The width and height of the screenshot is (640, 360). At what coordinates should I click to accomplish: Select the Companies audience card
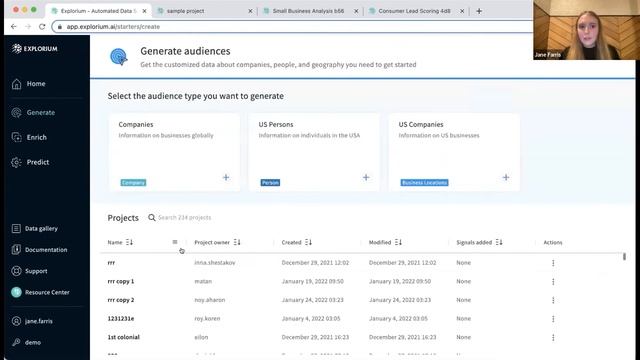(175, 152)
